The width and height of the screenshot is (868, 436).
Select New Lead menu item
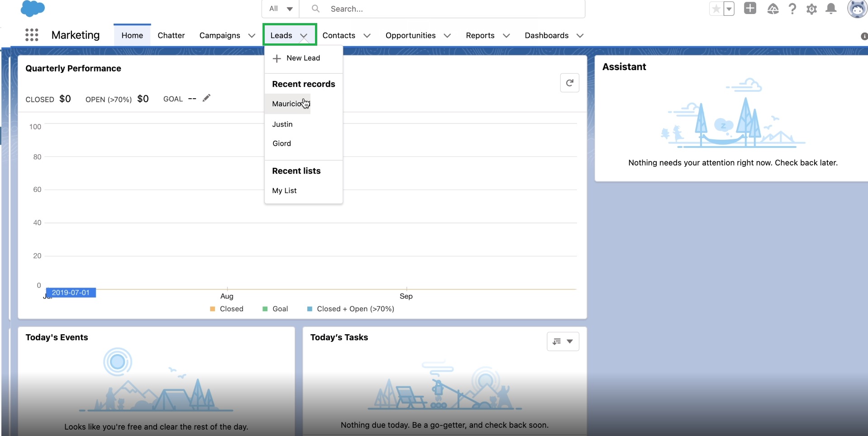pyautogui.click(x=303, y=58)
